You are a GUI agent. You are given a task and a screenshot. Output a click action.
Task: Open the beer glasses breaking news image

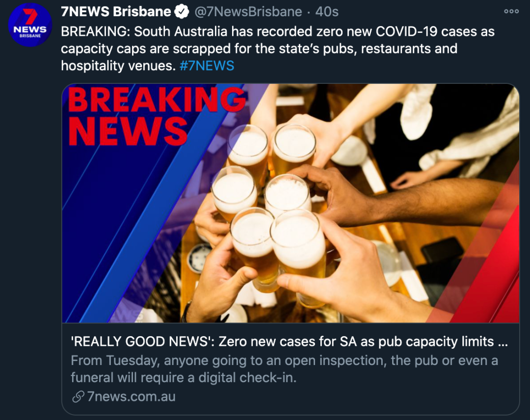(291, 203)
